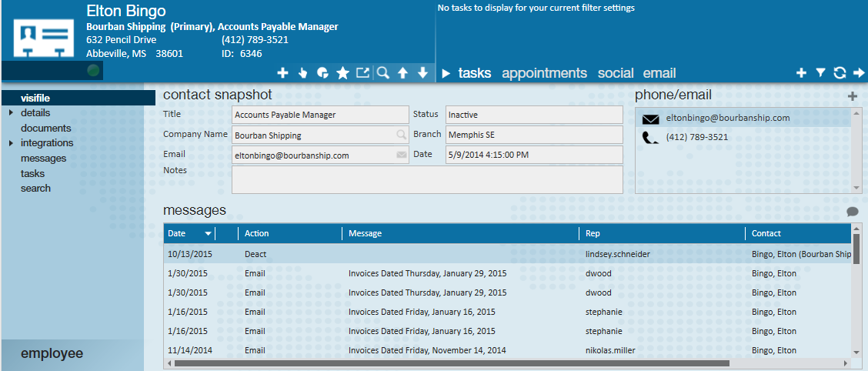Viewport: 868px width, 371px height.
Task: Click the phone handset icon in phone/email list
Action: (x=650, y=137)
